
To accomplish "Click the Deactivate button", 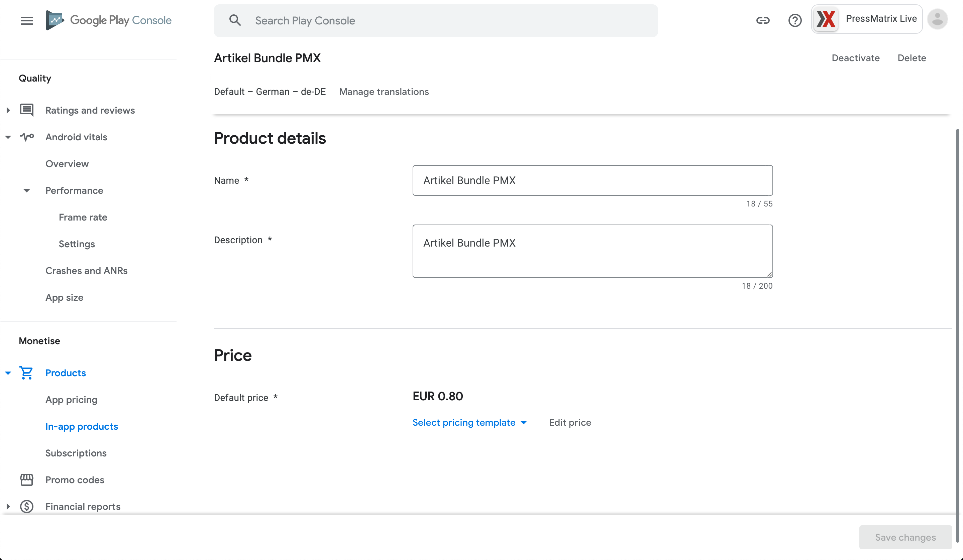I will pyautogui.click(x=856, y=58).
